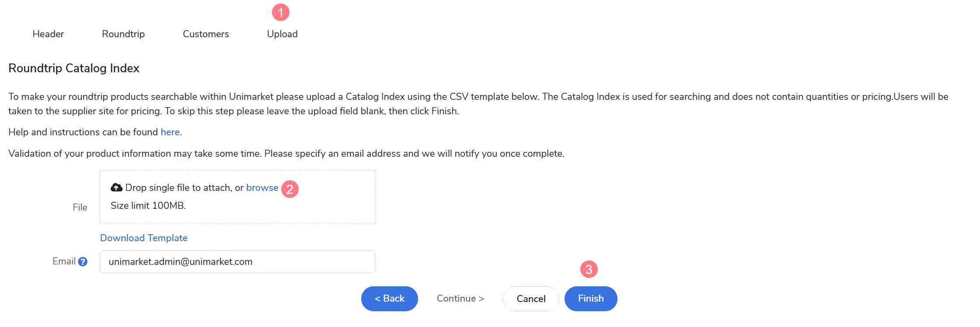
Task: Click the cloud upload icon
Action: (x=116, y=187)
